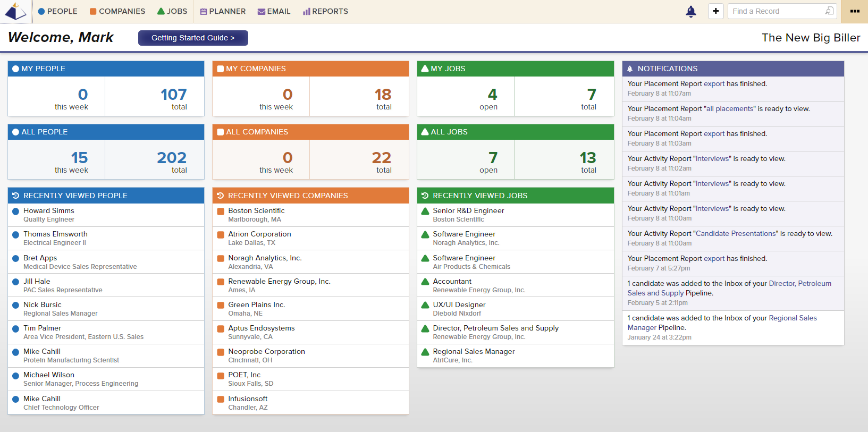
Task: Click the My Jobs 4 open count
Action: [x=492, y=95]
